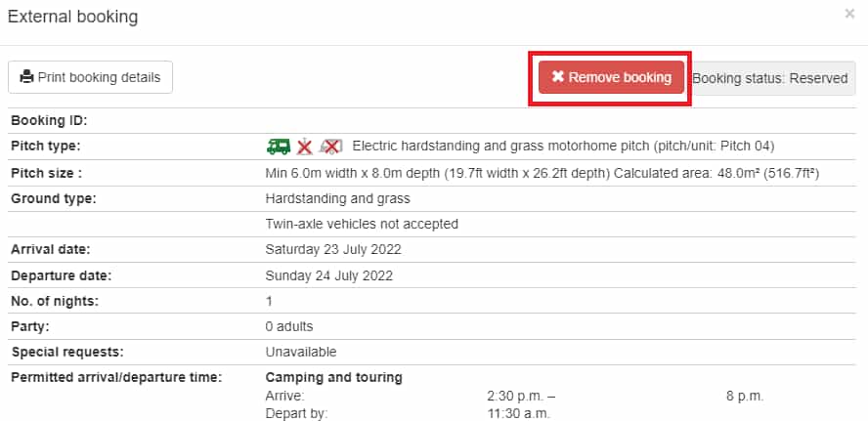Click the Unavailable special requests value
Screen dimensions: 868x421
301,352
